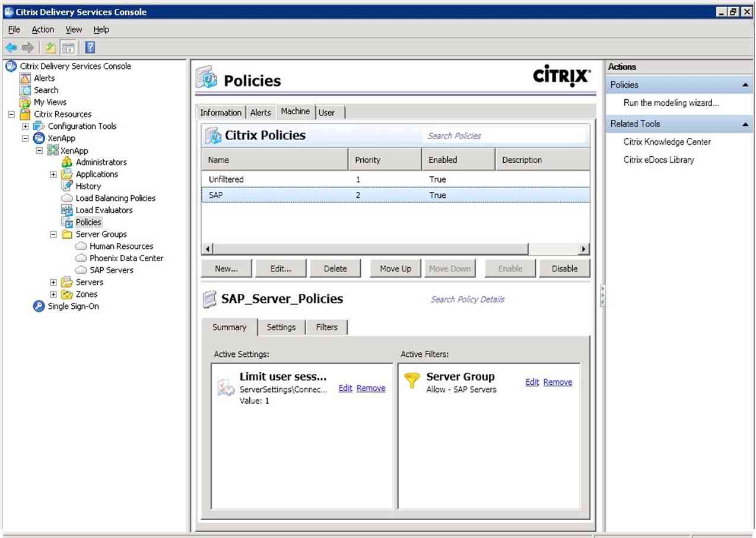This screenshot has height=538, width=756.
Task: Click the green export toolbar icon
Action: pyautogui.click(x=50, y=47)
